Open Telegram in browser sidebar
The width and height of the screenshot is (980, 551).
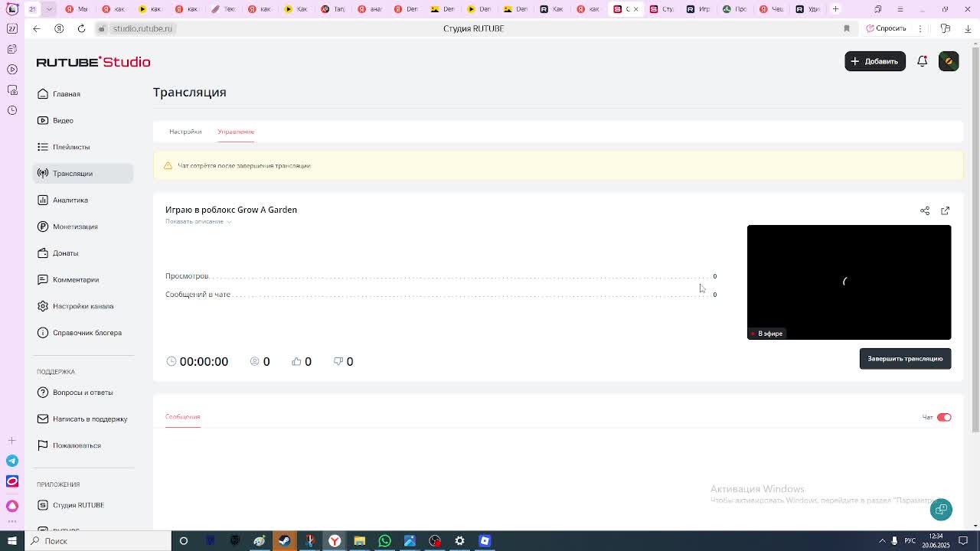[12, 461]
